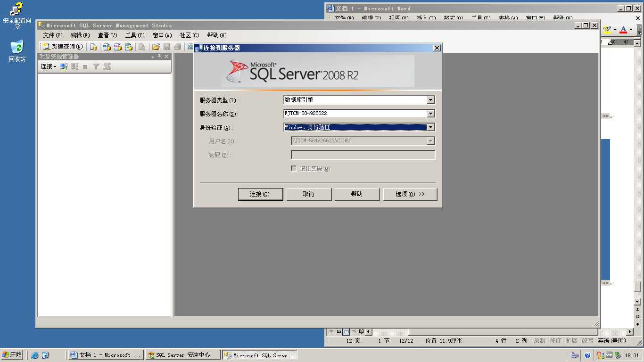This screenshot has width=644, height=362.
Task: Click Word vertical scrollbar down arrow
Action: tap(637, 302)
